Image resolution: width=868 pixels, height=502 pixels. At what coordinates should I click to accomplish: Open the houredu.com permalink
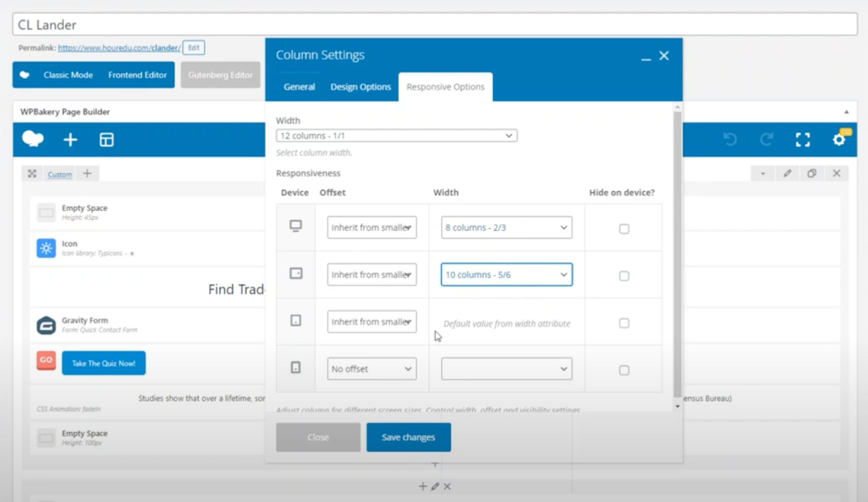pyautogui.click(x=119, y=48)
